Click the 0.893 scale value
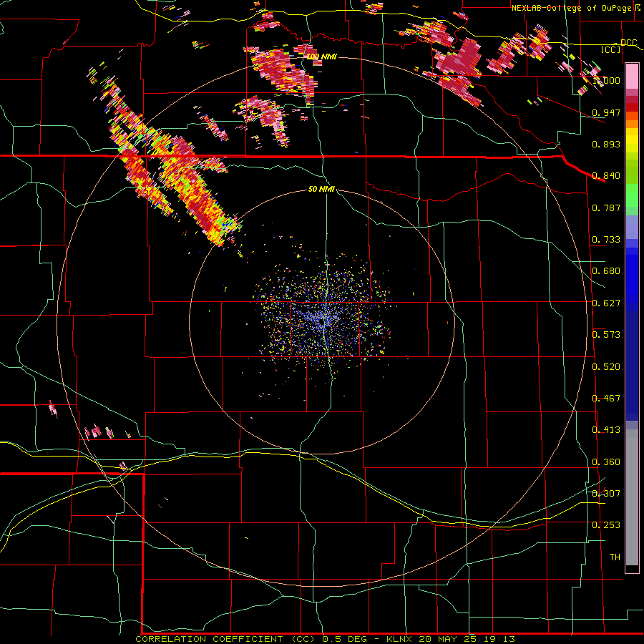 coord(606,144)
